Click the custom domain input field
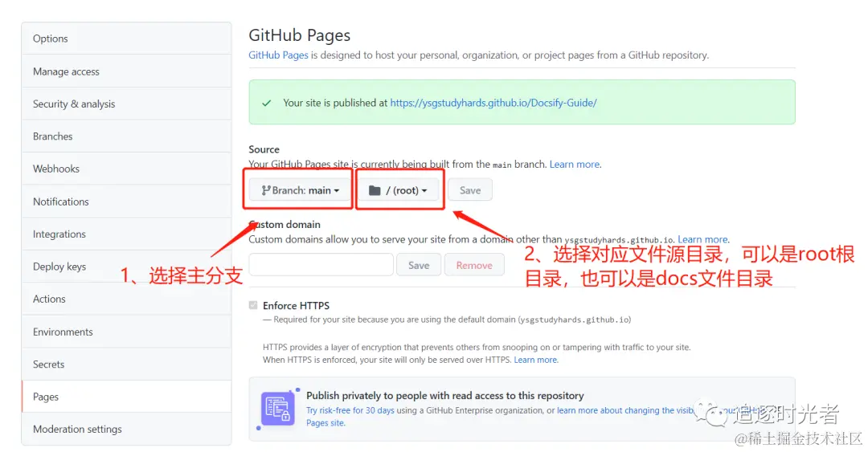The image size is (868, 452). click(321, 265)
